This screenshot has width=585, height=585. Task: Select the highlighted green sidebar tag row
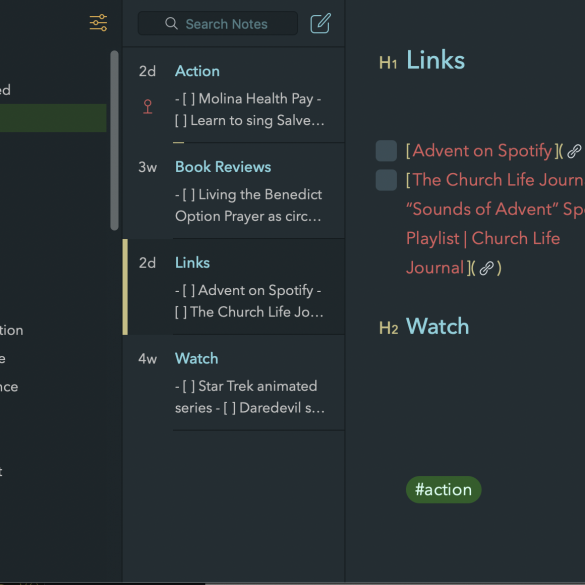point(53,118)
